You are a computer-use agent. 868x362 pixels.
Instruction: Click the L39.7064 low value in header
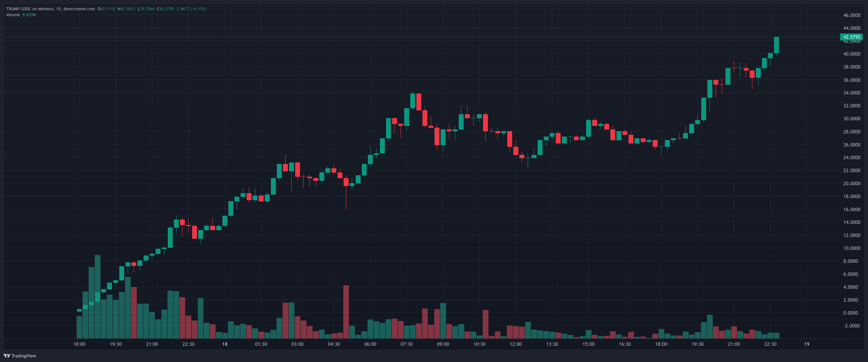pyautogui.click(x=146, y=9)
